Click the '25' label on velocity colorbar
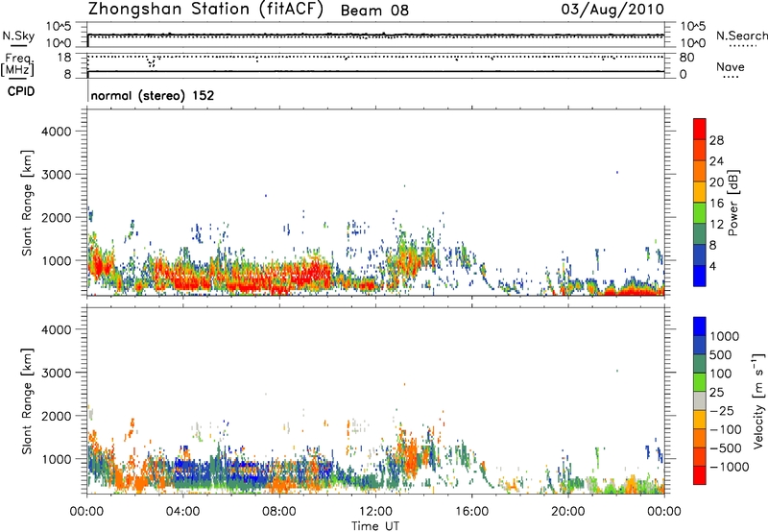 tap(717, 392)
